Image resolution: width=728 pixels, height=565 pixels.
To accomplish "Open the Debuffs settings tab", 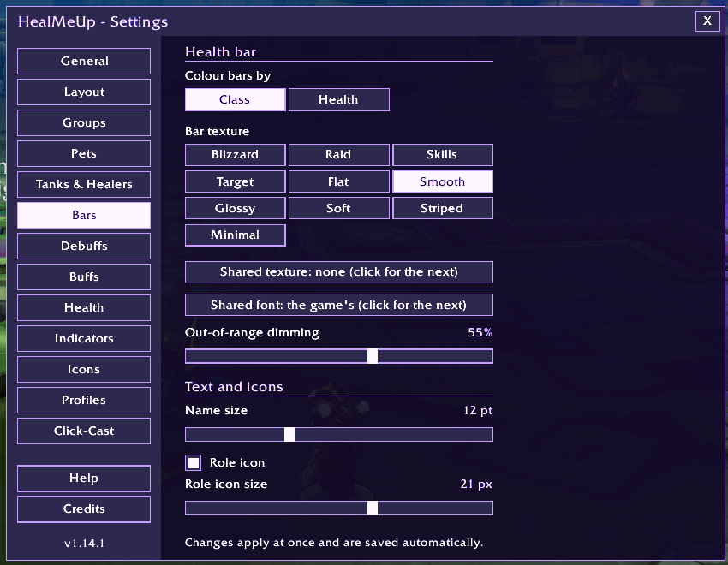I will [x=84, y=246].
